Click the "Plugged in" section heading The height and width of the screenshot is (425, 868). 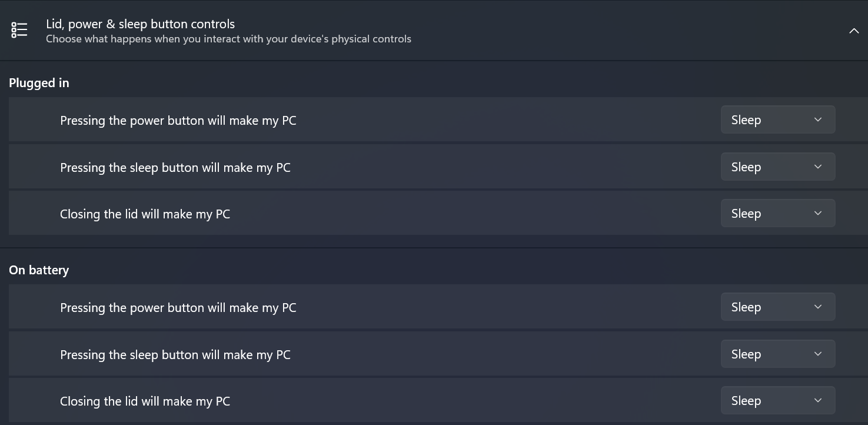tap(39, 83)
